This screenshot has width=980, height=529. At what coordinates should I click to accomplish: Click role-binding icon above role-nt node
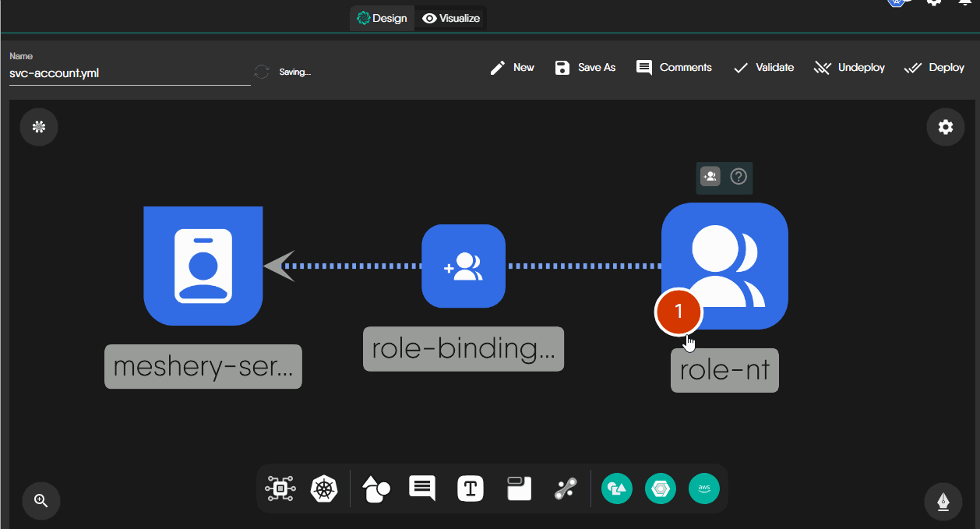(x=710, y=177)
